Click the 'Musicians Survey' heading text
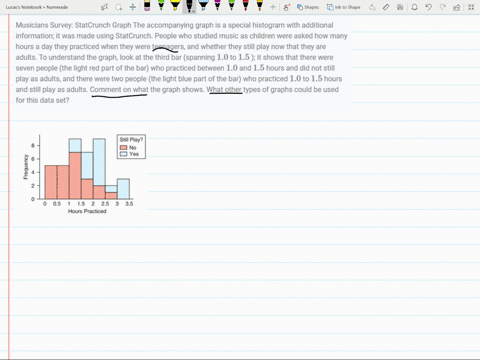The height and width of the screenshot is (360, 480). 43,25
